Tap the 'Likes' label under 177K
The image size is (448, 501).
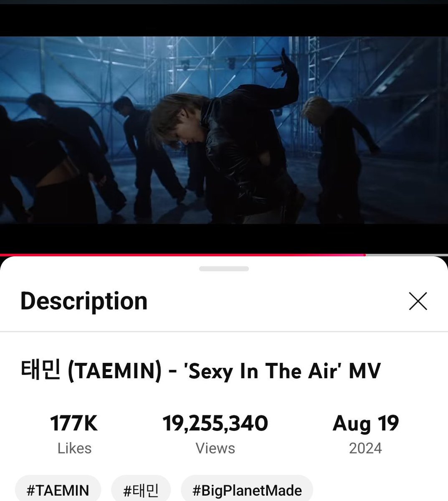[74, 448]
